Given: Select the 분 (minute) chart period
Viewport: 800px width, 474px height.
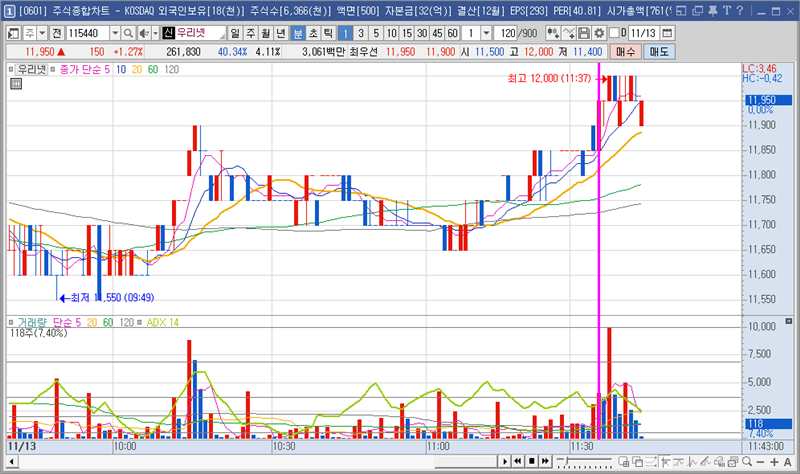Looking at the screenshot, I should coord(298,33).
